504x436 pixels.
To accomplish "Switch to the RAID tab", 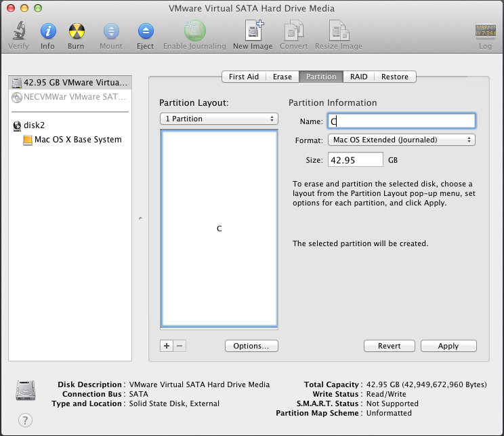I will pyautogui.click(x=359, y=77).
